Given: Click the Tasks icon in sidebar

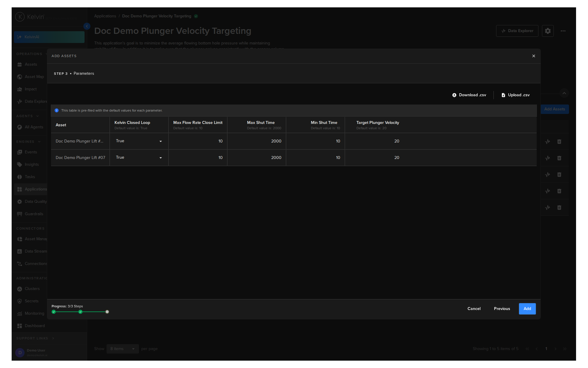Looking at the screenshot, I should coord(20,177).
